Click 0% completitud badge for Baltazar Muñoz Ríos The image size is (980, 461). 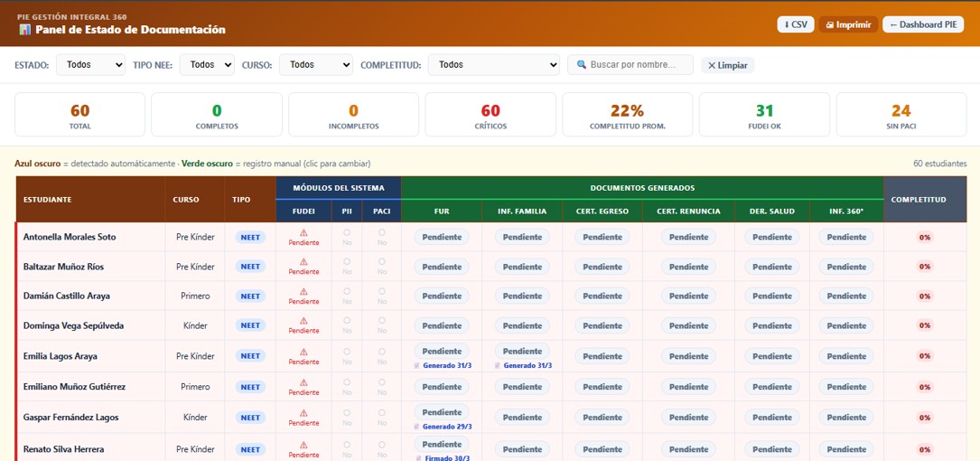click(924, 267)
